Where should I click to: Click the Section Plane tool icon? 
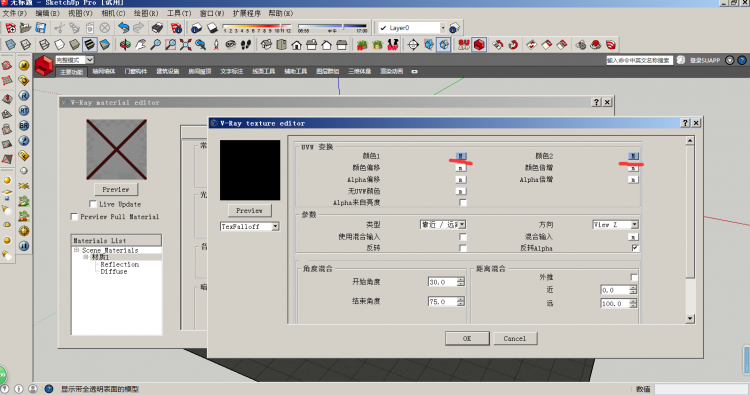click(x=413, y=45)
